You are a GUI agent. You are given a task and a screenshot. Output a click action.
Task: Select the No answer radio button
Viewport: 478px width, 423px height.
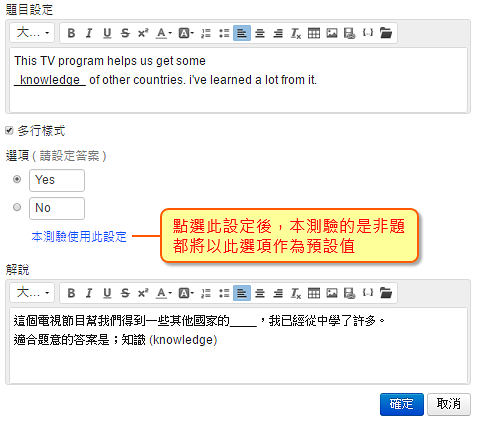pos(17,207)
